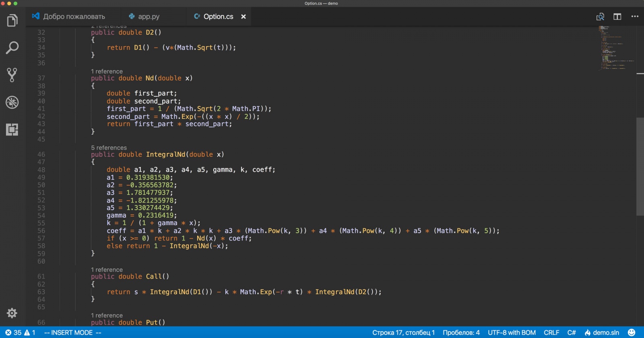Close the Option.cs tab
This screenshot has width=644, height=338.
coord(244,16)
